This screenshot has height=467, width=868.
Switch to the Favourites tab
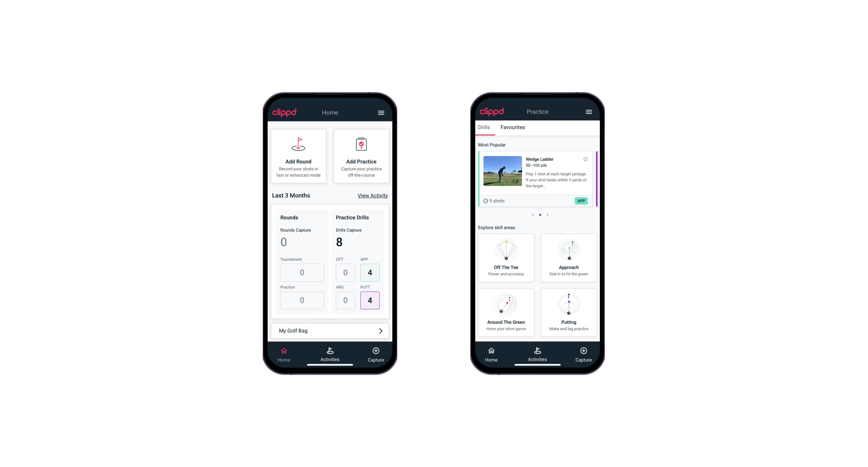pos(513,127)
